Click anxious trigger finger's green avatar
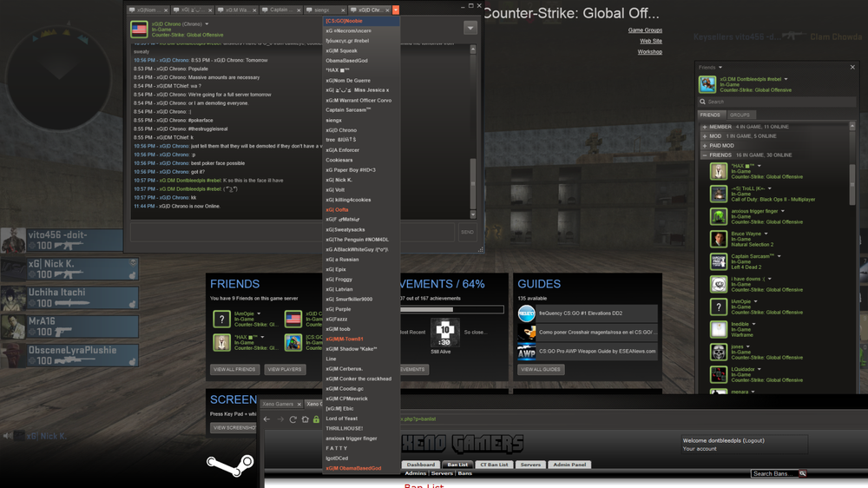Viewport: 868px width, 488px height. [x=719, y=216]
